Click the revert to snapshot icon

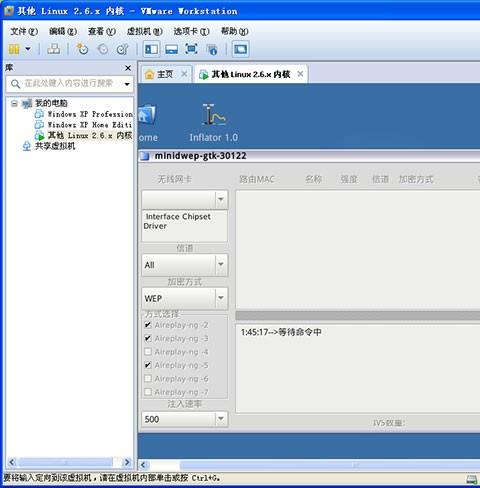103,49
